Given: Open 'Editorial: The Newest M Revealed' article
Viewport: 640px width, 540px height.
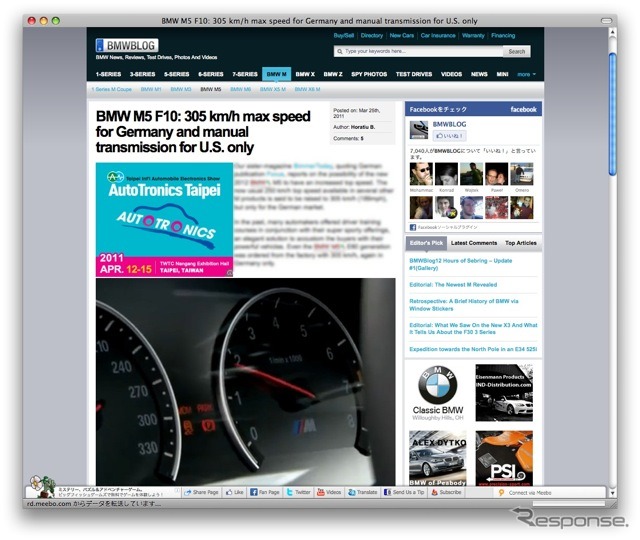Looking at the screenshot, I should (453, 285).
